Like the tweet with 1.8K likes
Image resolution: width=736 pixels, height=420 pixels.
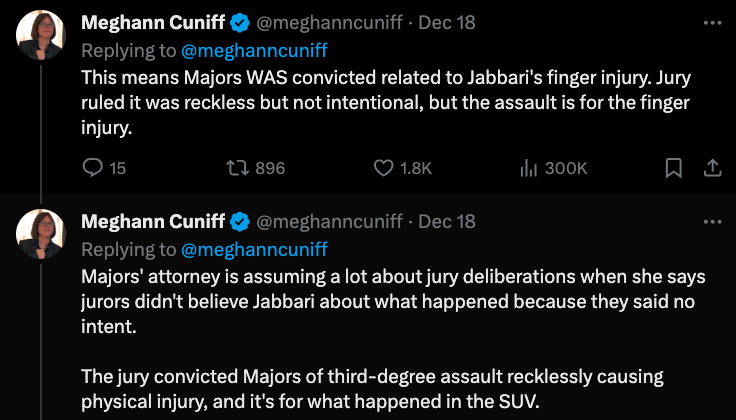[x=384, y=168]
